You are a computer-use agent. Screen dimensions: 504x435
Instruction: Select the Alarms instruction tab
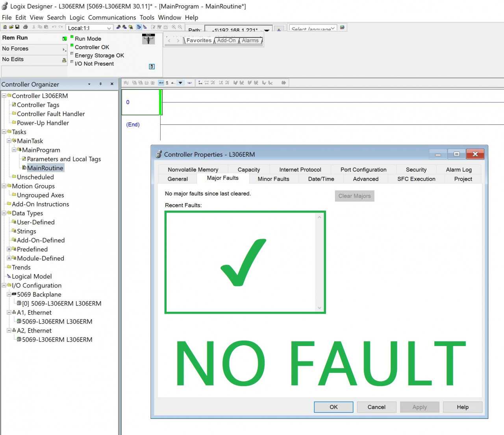(250, 41)
